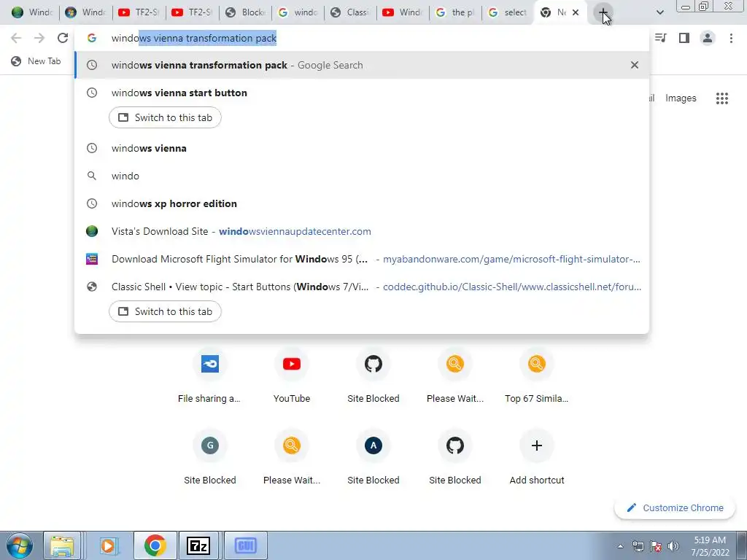Viewport: 747px width, 560px height.
Task: Open the Google apps grid icon
Action: click(721, 98)
